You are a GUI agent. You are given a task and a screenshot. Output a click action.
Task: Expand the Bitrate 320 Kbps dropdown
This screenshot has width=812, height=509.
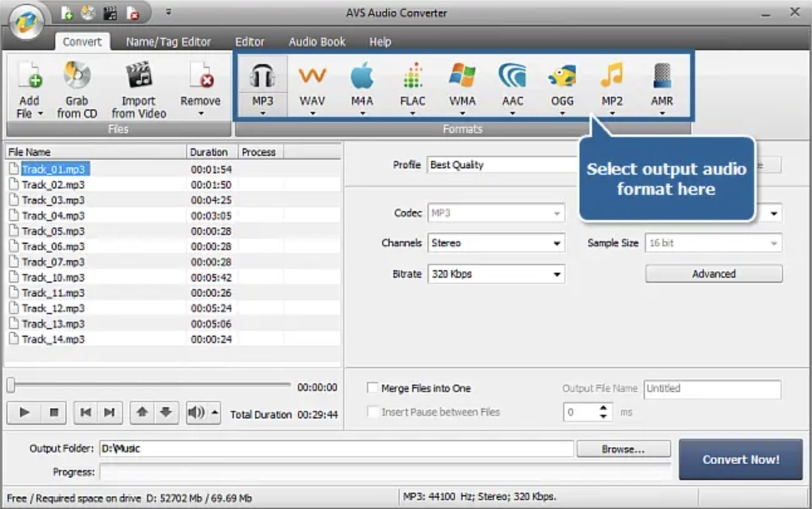(496, 274)
